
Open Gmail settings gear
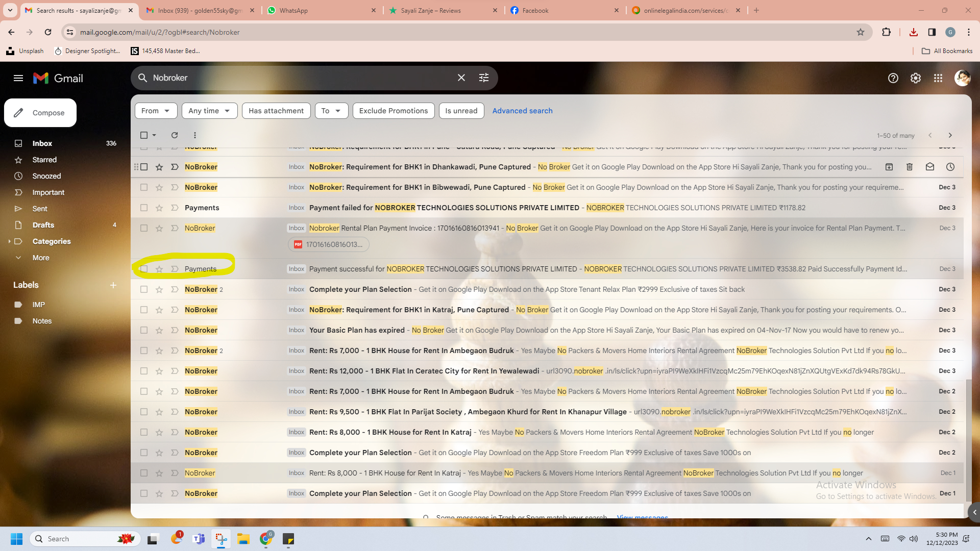pos(915,78)
